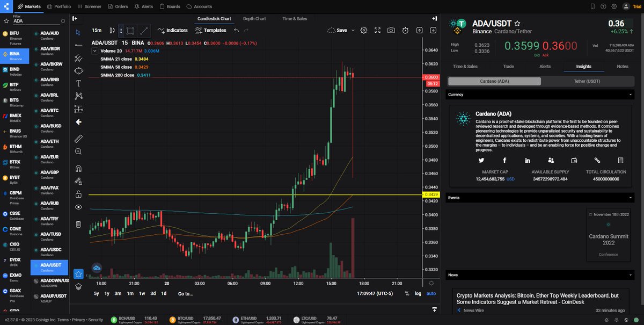Image resolution: width=644 pixels, height=325 pixels.
Task: Favorite ADA/USDT with the star icon
Action: pos(517,24)
